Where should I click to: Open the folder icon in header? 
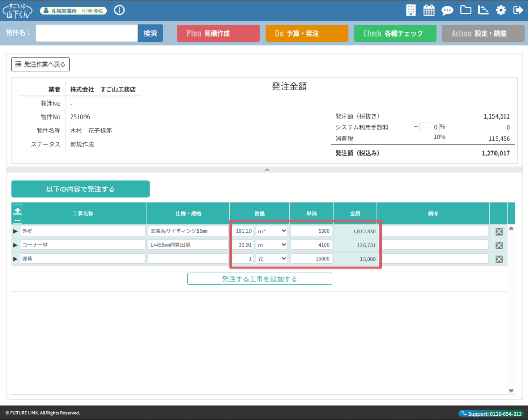(466, 10)
